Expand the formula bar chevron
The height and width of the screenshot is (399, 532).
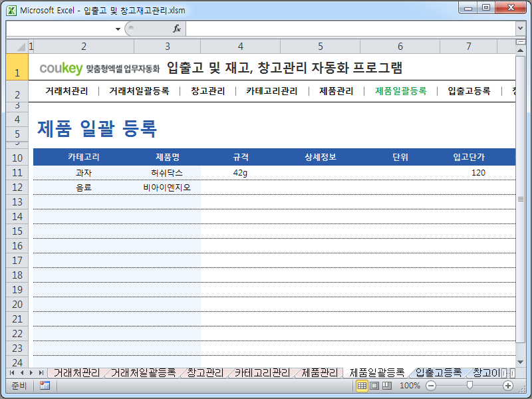(x=520, y=29)
